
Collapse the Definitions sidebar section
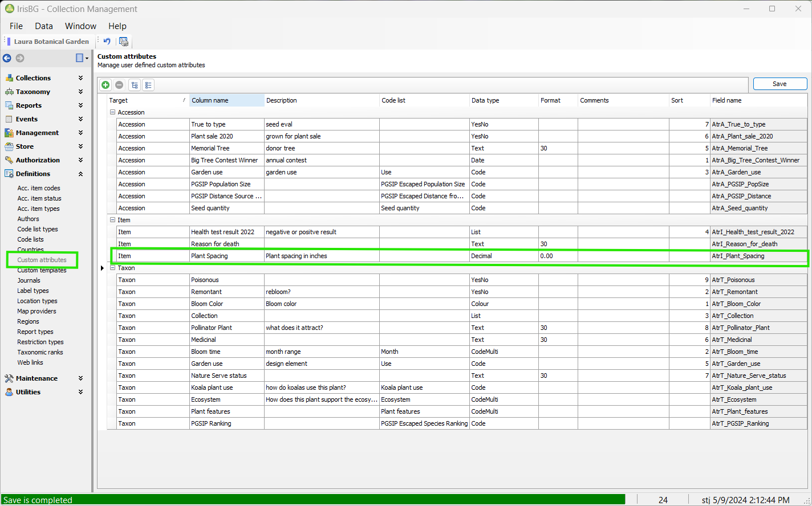(x=80, y=174)
